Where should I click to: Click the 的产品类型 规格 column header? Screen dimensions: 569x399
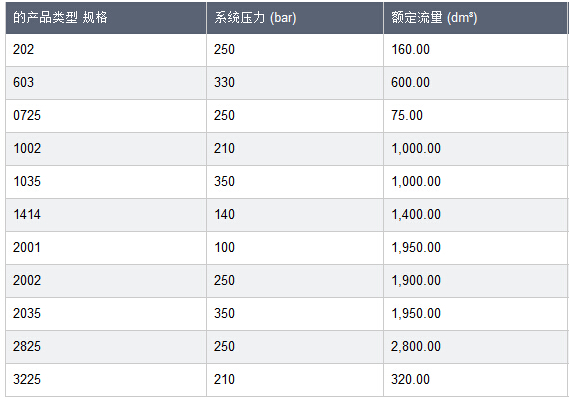coord(106,18)
